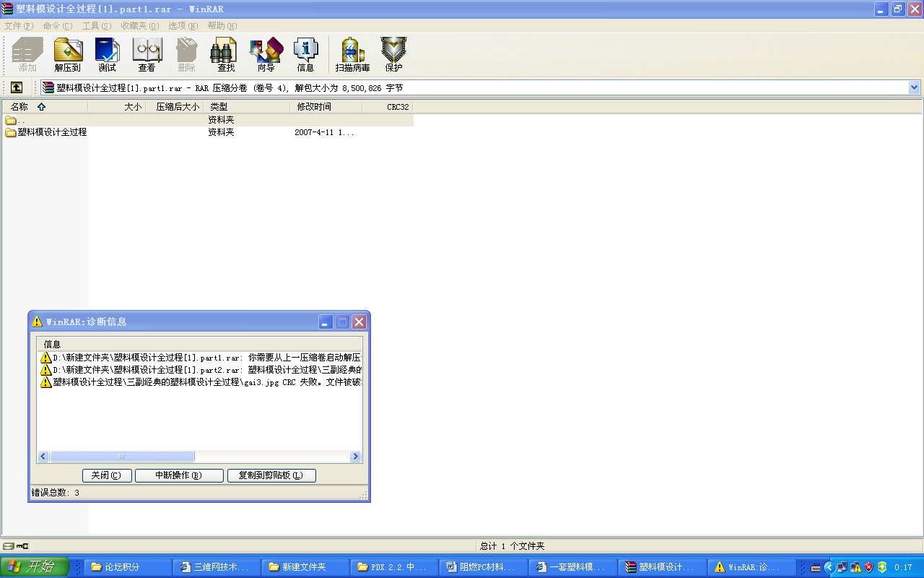Click the folder icon of 塑料模设计全过程 row
The width and height of the screenshot is (924, 578).
pos(11,132)
